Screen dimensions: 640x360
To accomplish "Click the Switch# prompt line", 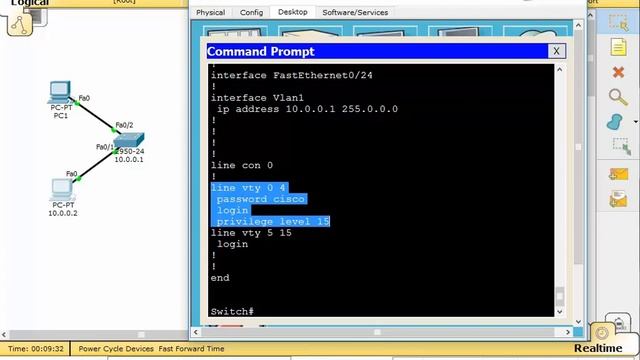I will (232, 311).
